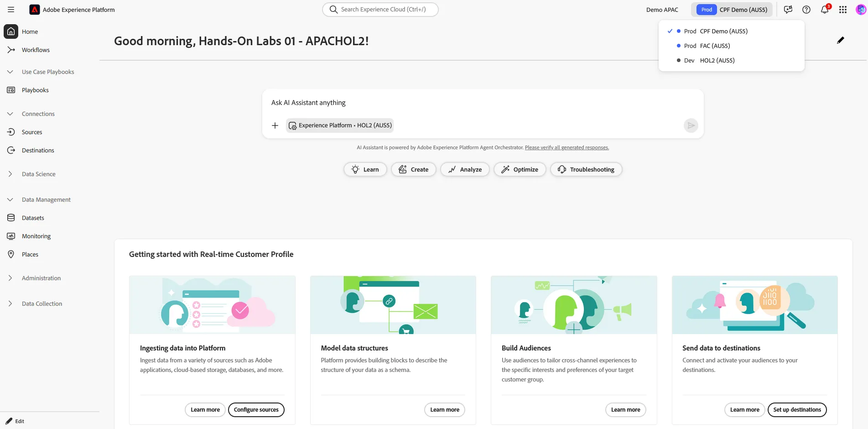This screenshot has height=429, width=868.
Task: Click Configure sources button
Action: [x=256, y=410]
